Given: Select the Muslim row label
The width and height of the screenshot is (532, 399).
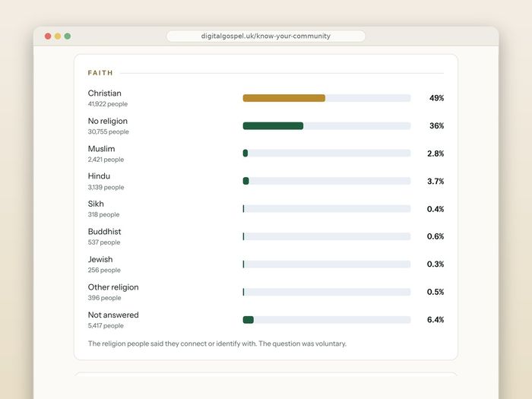Looking at the screenshot, I should [x=101, y=149].
